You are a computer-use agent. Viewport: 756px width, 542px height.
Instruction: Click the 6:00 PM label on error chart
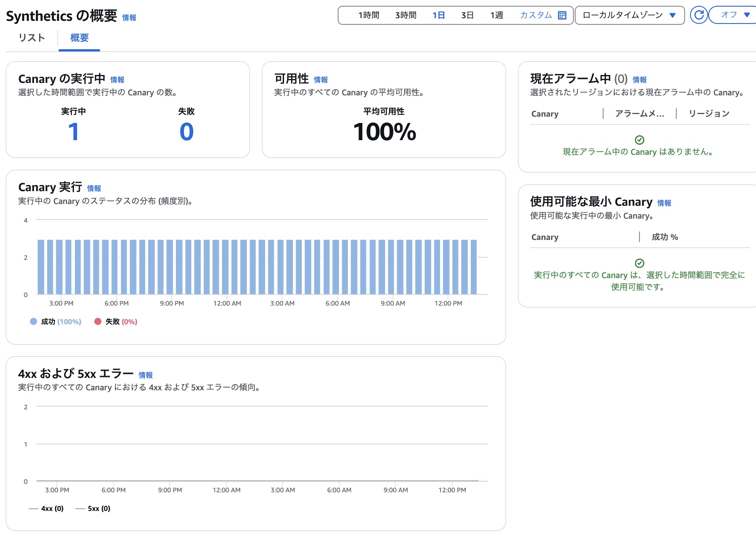coord(113,490)
